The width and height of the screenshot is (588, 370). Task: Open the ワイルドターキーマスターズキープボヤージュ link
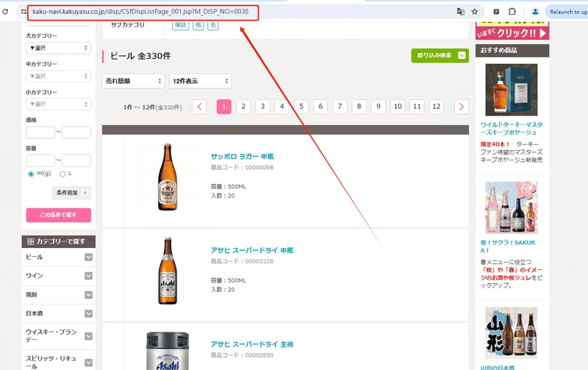[512, 128]
